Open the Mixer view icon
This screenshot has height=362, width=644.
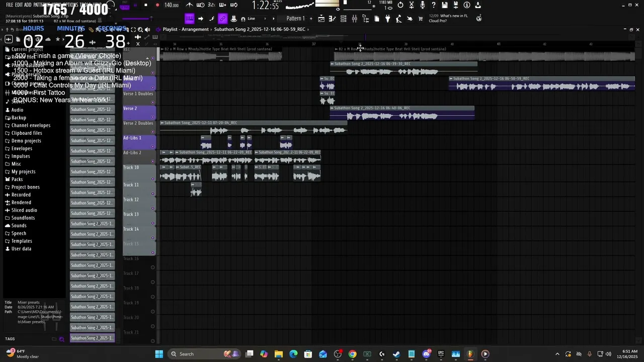point(354,19)
